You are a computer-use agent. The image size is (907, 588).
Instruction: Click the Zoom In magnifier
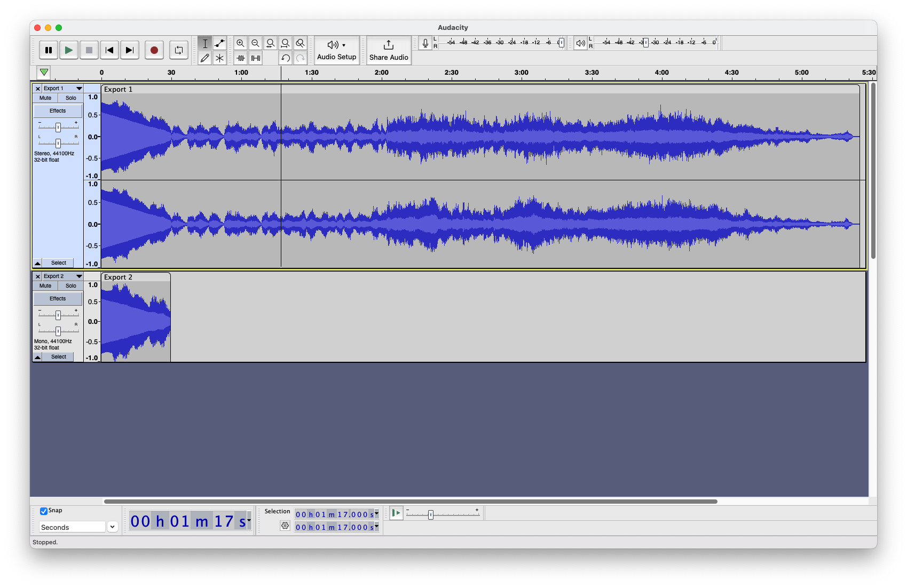pyautogui.click(x=241, y=44)
